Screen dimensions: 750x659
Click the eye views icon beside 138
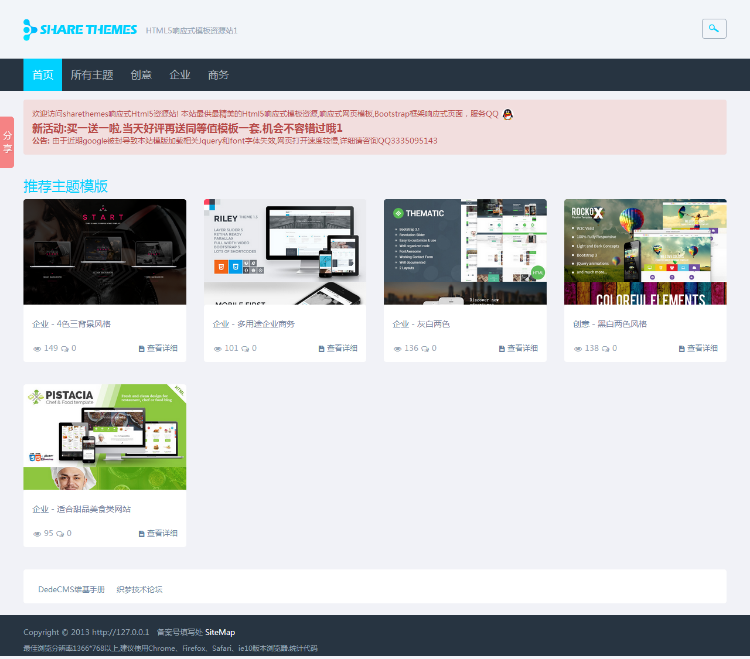[577, 349]
